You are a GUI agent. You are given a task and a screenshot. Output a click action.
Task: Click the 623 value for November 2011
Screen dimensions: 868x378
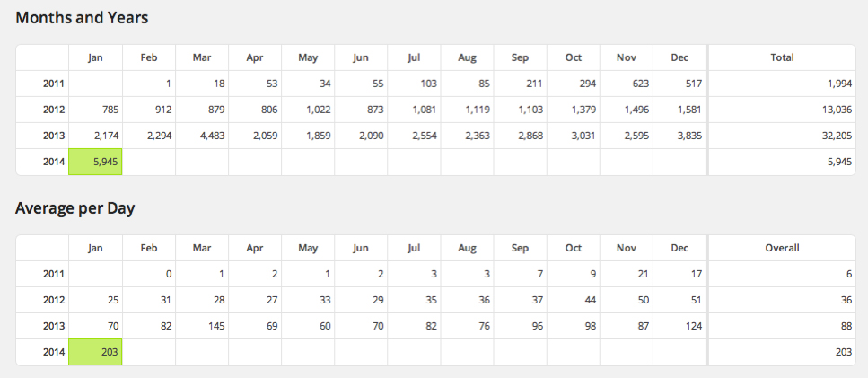coord(626,84)
